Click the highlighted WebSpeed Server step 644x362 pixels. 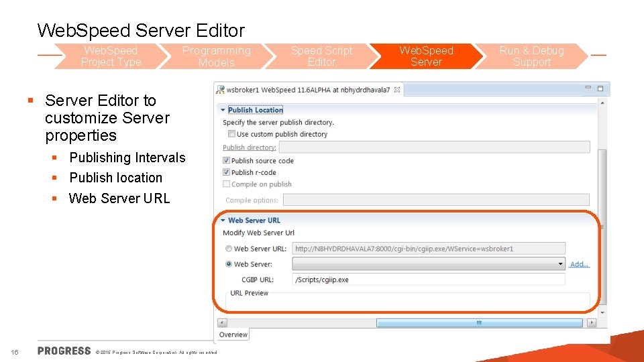click(427, 56)
